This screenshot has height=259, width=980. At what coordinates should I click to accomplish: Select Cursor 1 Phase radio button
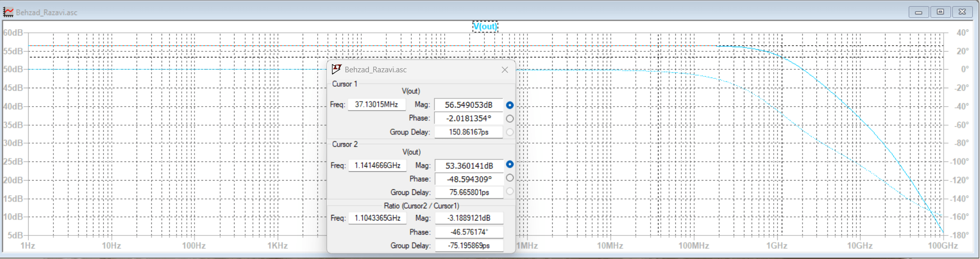coord(509,118)
